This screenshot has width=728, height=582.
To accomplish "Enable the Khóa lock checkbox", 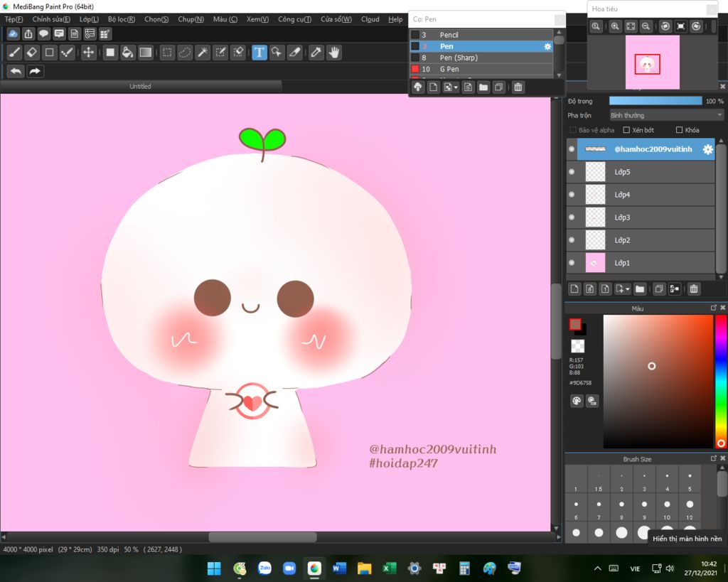I will [x=679, y=130].
